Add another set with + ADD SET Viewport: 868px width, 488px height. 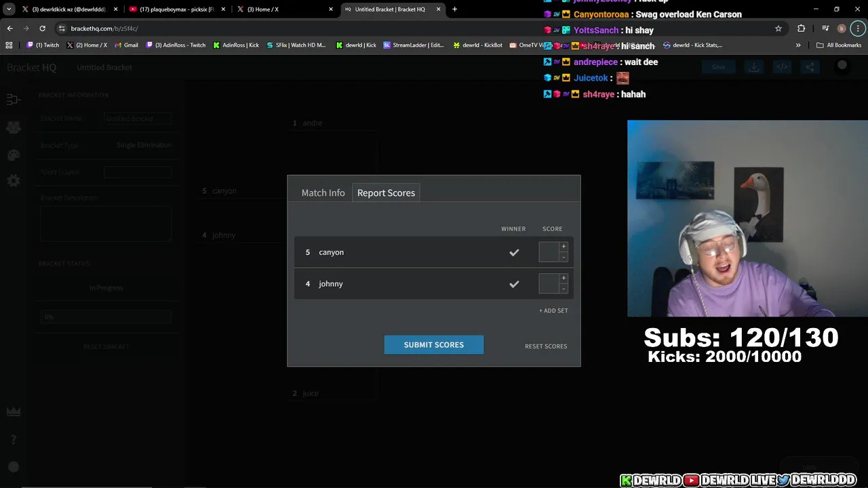tap(554, 310)
